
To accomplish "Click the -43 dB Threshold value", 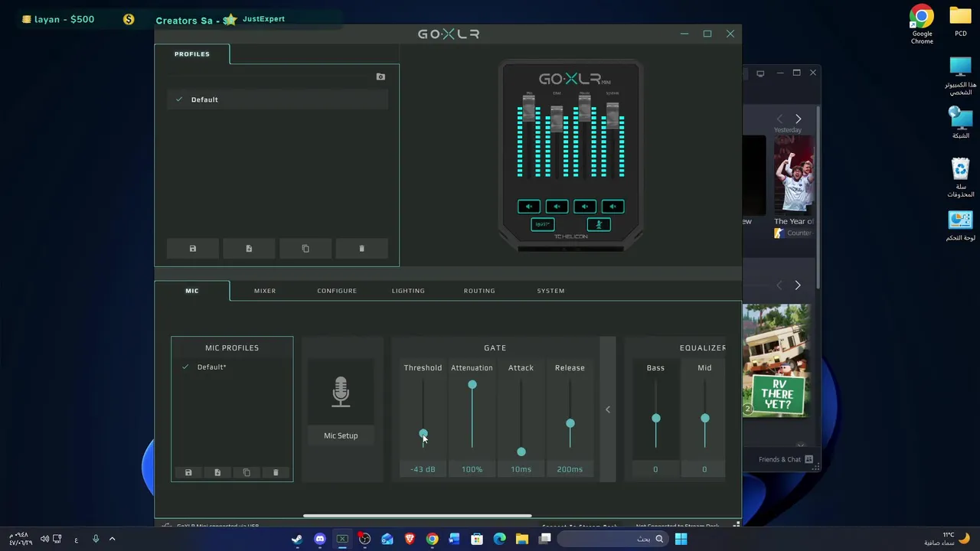I will (x=423, y=469).
